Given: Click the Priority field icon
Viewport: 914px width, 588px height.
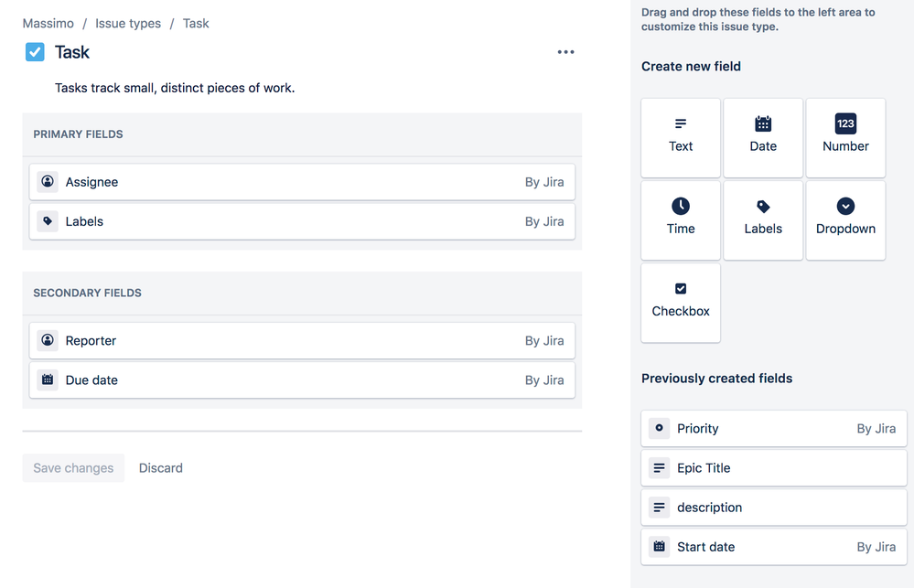Looking at the screenshot, I should tap(658, 428).
